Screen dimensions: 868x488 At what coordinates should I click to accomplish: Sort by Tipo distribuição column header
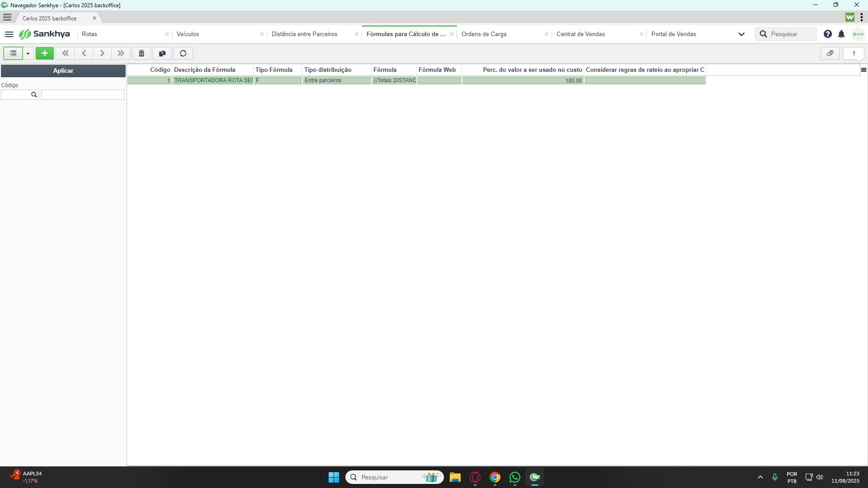pos(337,70)
